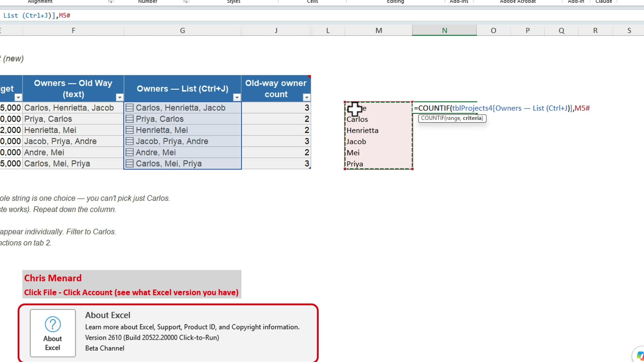Select old-way text cell 'Priya, Carlos'
Screen dimensions: 644x362
(73, 119)
